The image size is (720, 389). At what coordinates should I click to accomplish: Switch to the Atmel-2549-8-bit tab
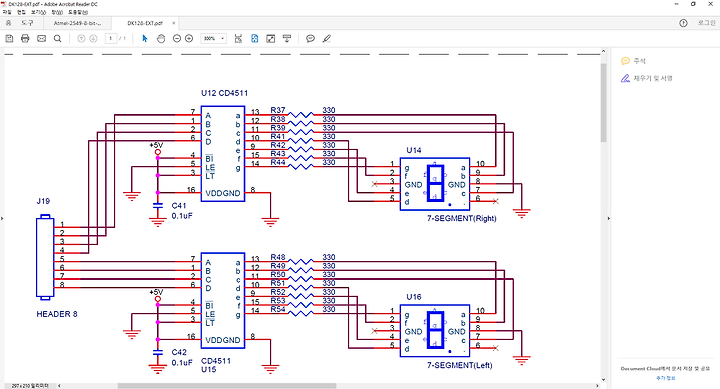click(77, 23)
